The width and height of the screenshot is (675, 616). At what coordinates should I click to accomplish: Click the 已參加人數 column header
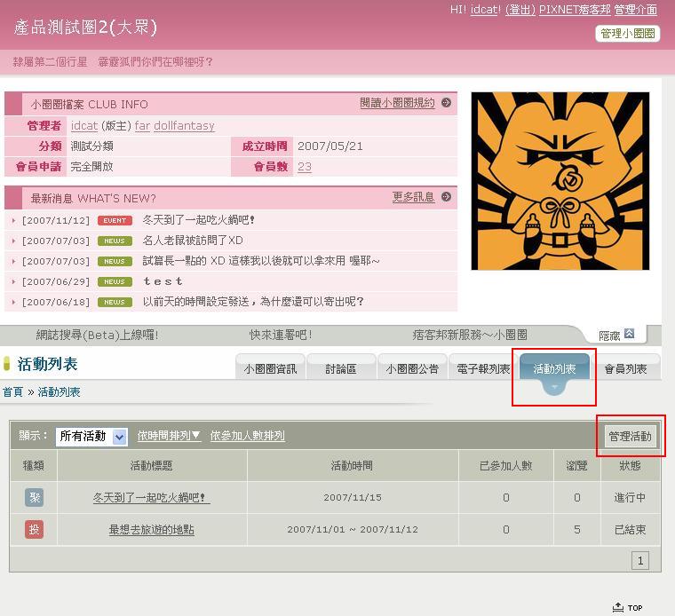[x=506, y=465]
